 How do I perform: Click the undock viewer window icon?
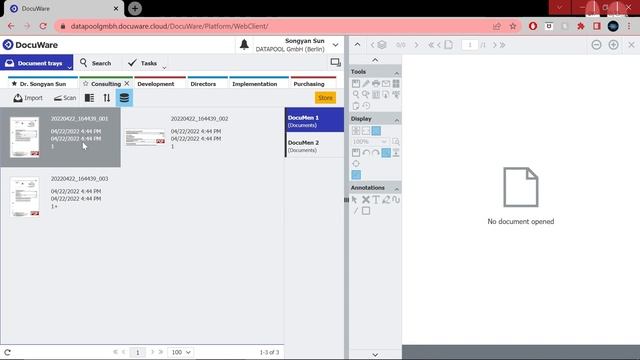336,62
